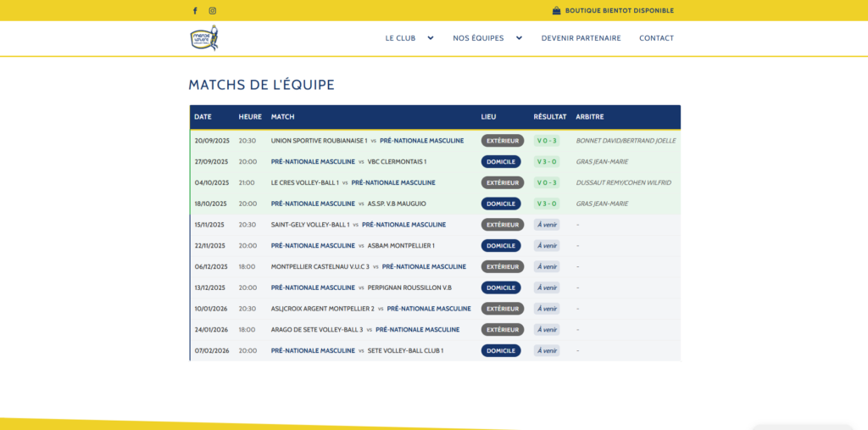868x430 pixels.
Task: Go to Devenir Partenaire page
Action: [581, 38]
